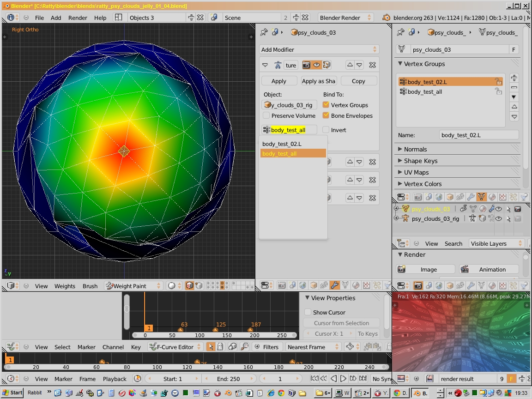
Task: Move armature modifier up with arrow icon
Action: [x=350, y=65]
